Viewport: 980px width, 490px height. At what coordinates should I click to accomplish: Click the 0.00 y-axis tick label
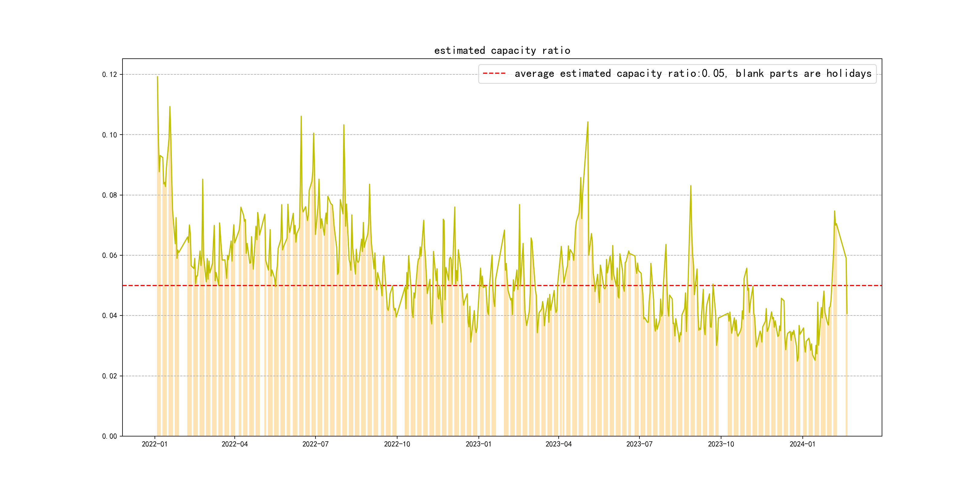[109, 436]
